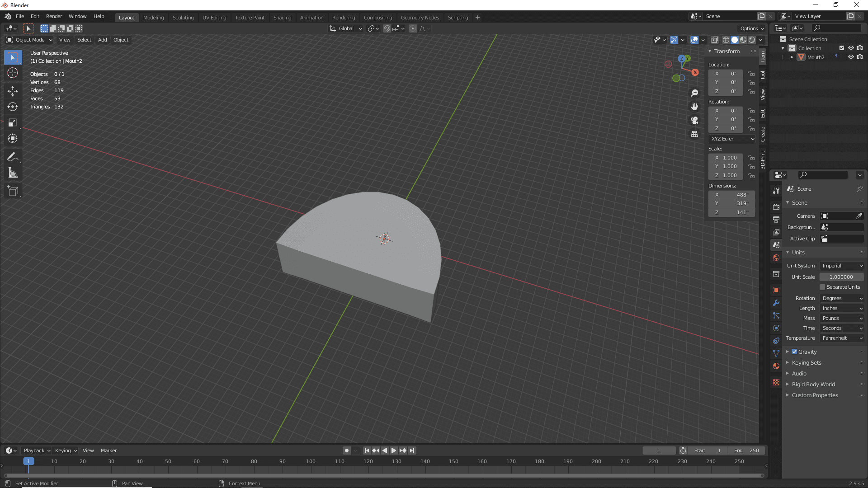Screen dimensions: 868x488
Task: Pick camera object with eyedropper
Action: 859,216
